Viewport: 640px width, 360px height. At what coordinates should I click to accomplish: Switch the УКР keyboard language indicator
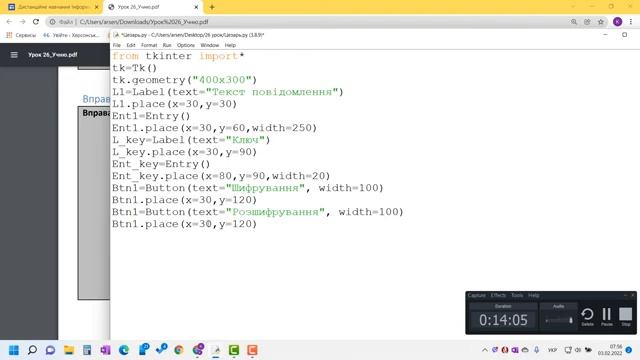tap(552, 350)
